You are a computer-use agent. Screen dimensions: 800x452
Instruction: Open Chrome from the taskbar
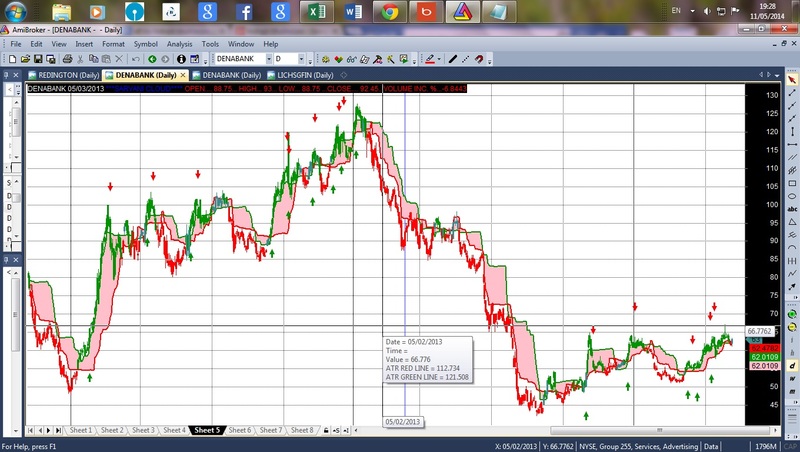pyautogui.click(x=390, y=12)
